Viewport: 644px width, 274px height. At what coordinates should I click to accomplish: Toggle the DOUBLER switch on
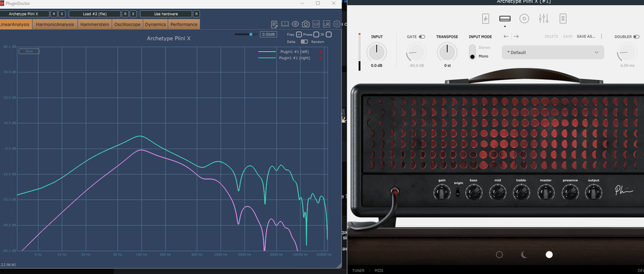coord(636,37)
